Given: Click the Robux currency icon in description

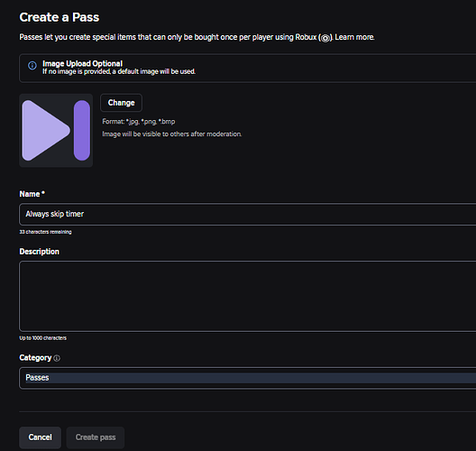Looking at the screenshot, I should [x=325, y=38].
